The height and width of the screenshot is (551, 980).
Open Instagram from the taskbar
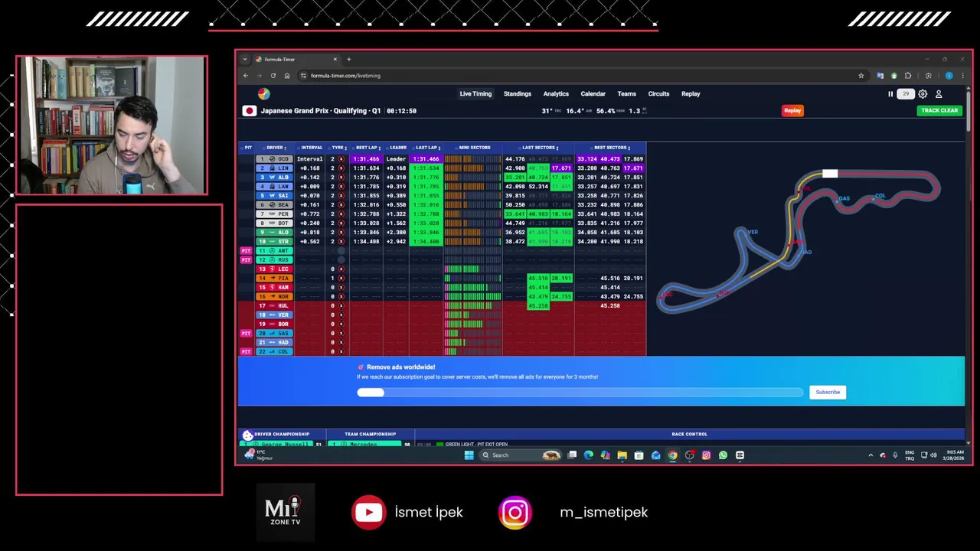click(706, 455)
